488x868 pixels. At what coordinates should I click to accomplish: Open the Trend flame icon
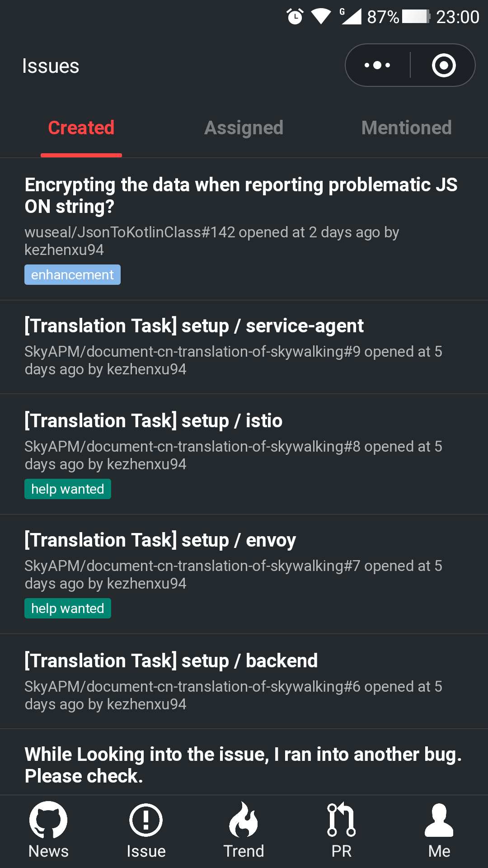point(244,820)
